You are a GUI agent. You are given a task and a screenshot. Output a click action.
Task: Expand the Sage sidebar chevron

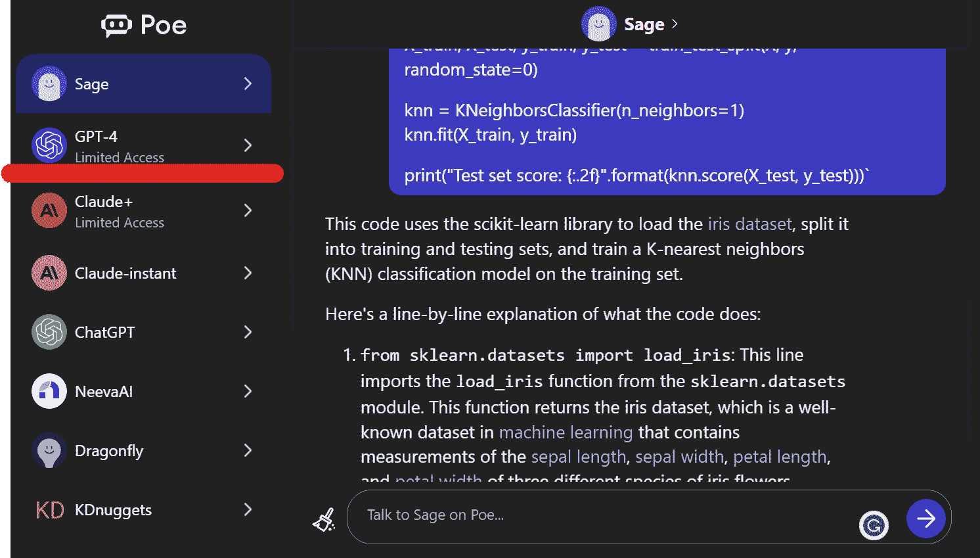click(x=248, y=83)
